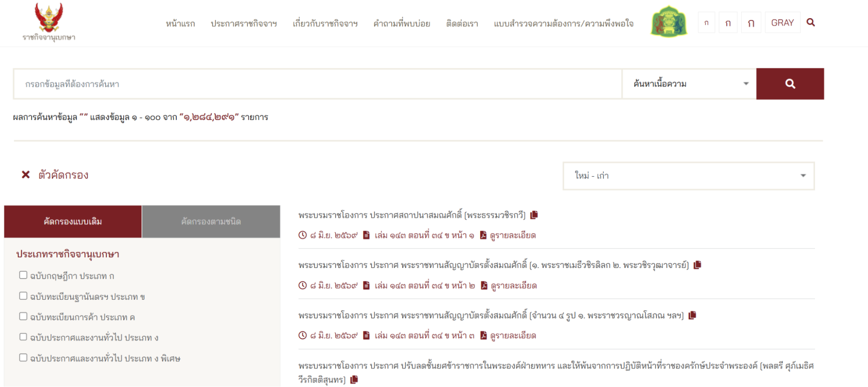Open คำถามที่พบบ่อย page
This screenshot has height=387, width=868.
point(402,23)
